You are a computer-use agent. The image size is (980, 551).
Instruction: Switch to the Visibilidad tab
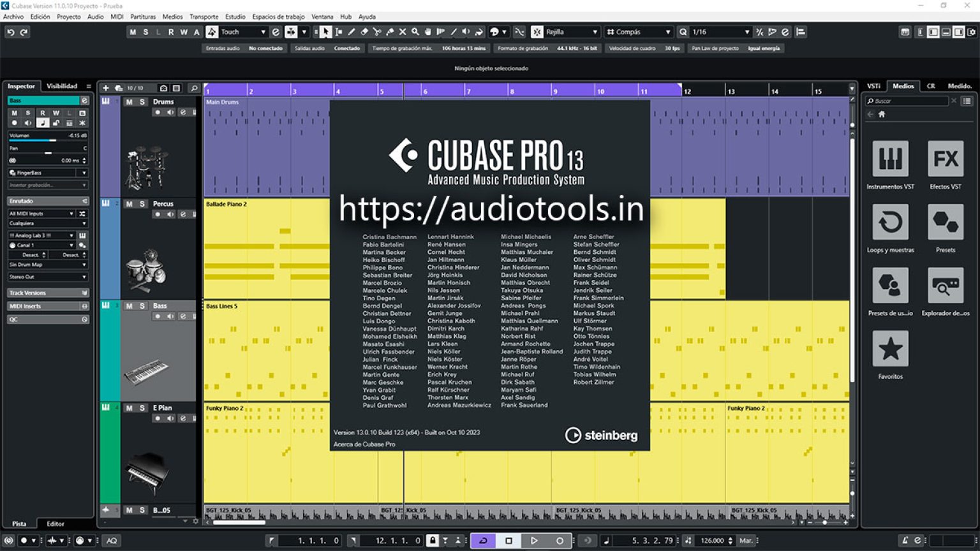point(61,85)
